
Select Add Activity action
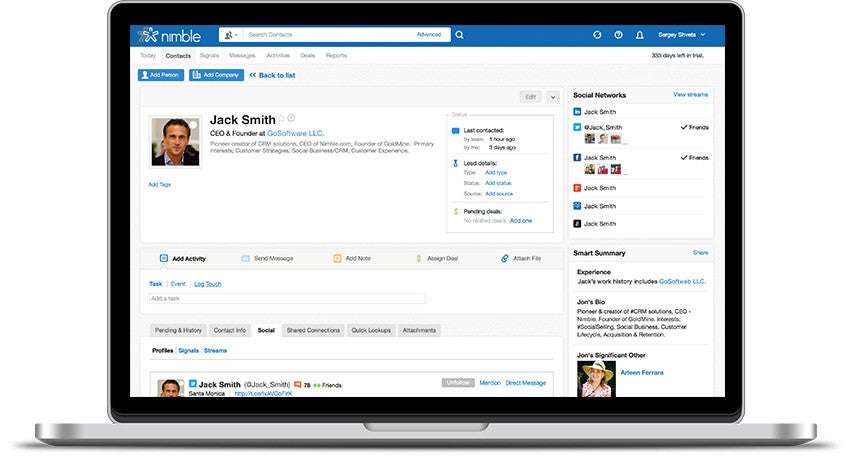point(183,258)
